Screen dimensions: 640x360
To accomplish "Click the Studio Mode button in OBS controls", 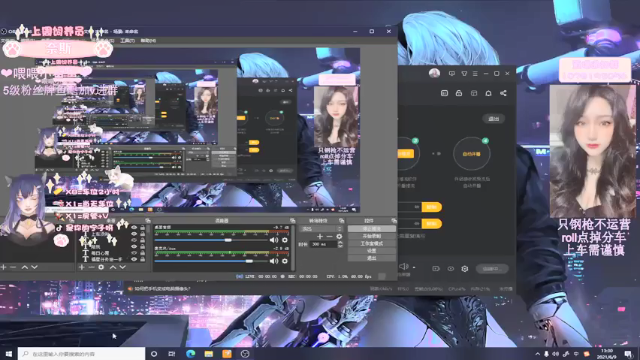I will click(371, 243).
